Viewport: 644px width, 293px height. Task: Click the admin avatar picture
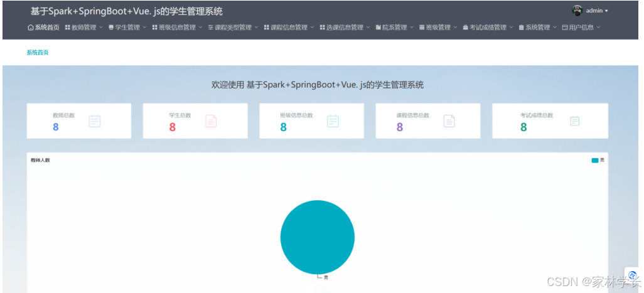pyautogui.click(x=577, y=11)
